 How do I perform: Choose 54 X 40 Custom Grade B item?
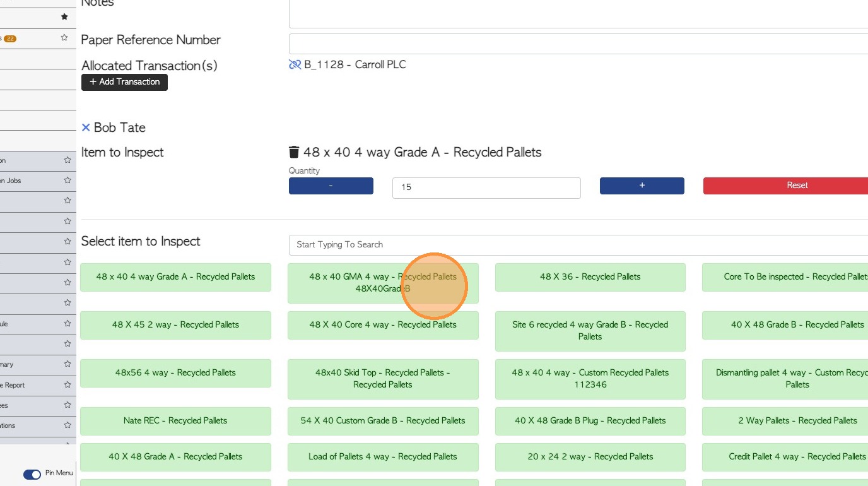coord(383,421)
